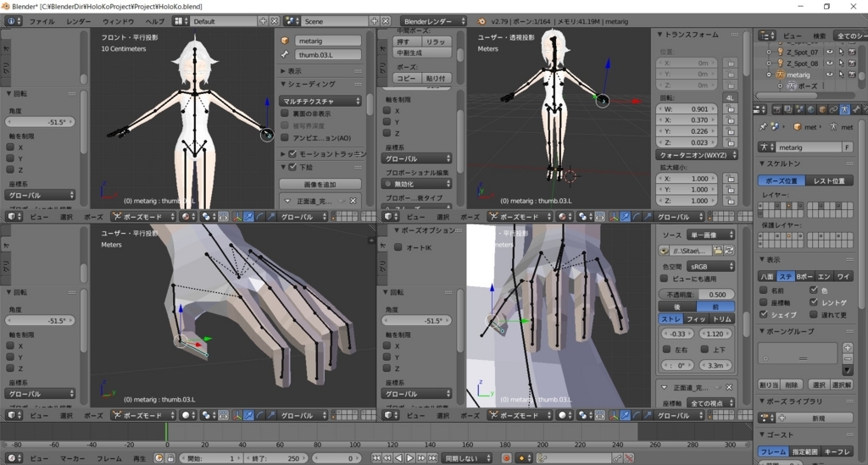Open the image file browse folder icon
The width and height of the screenshot is (868, 465).
coord(718,251)
